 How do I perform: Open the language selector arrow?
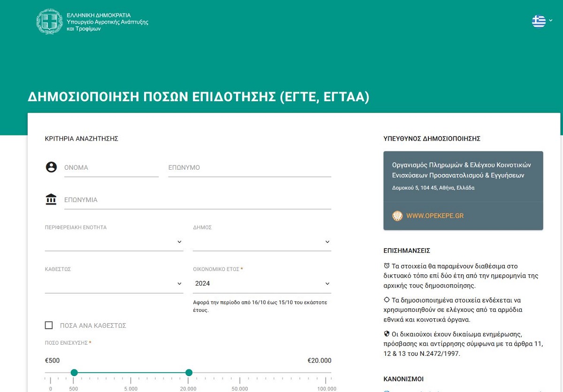[x=551, y=21]
